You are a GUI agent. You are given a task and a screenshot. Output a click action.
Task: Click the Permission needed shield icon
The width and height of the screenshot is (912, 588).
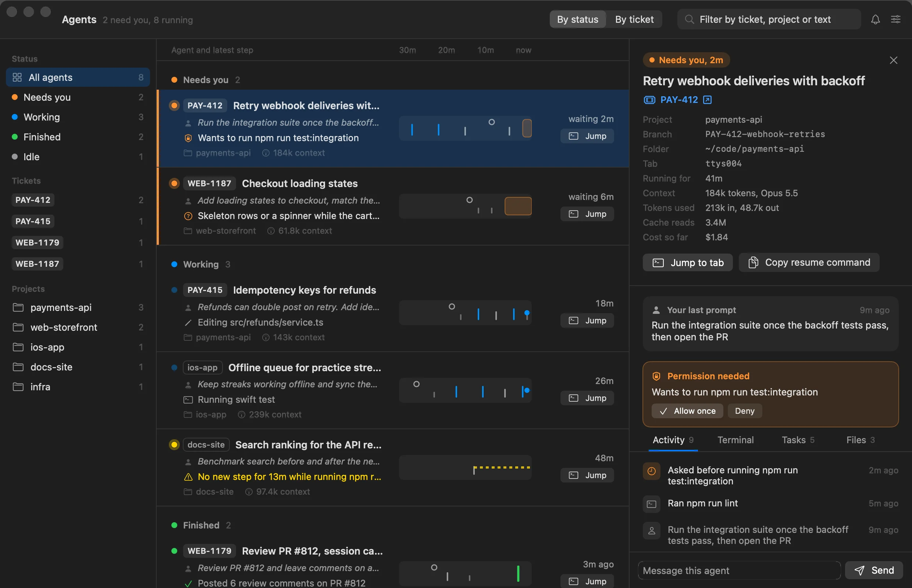(656, 376)
